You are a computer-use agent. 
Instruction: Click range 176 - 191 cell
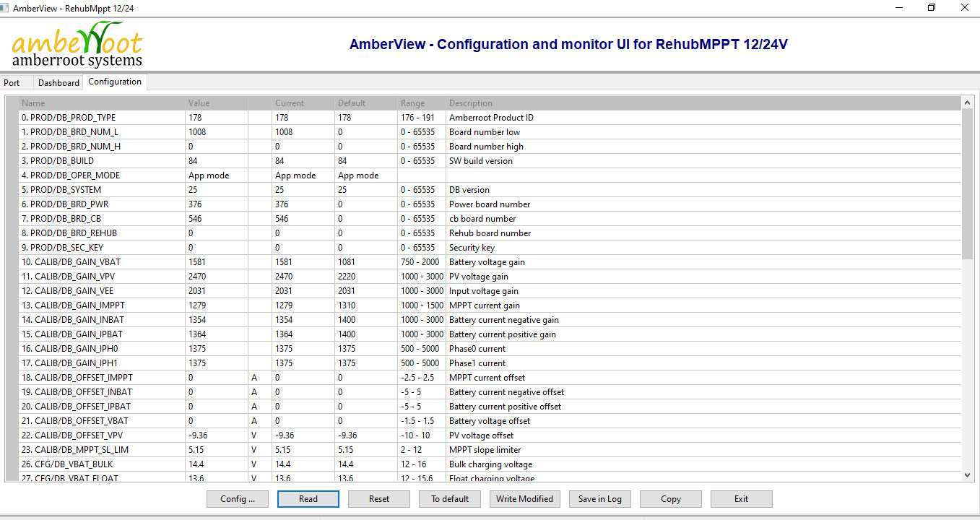tap(422, 118)
